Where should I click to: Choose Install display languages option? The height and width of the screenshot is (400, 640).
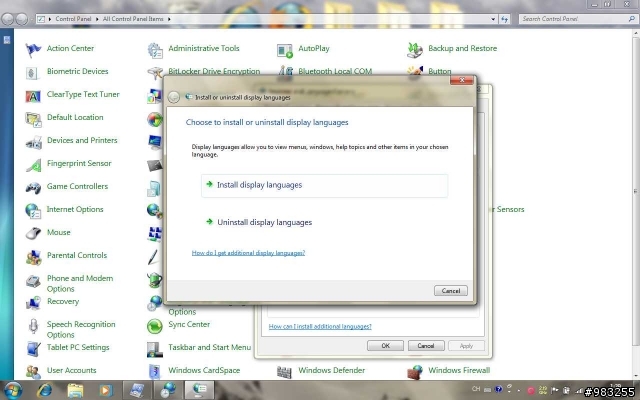tap(324, 185)
